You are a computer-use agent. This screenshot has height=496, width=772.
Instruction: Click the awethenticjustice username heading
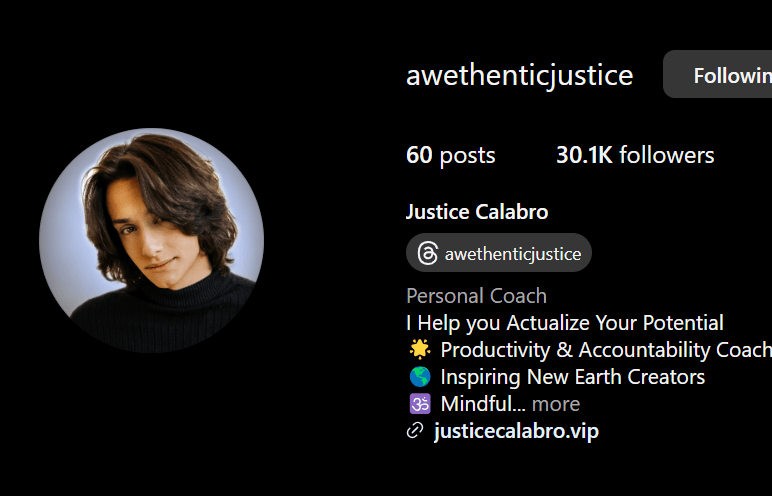(x=519, y=75)
